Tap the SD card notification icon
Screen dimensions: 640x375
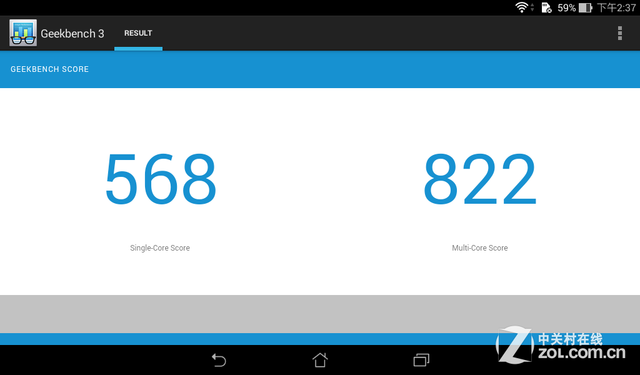(x=546, y=8)
